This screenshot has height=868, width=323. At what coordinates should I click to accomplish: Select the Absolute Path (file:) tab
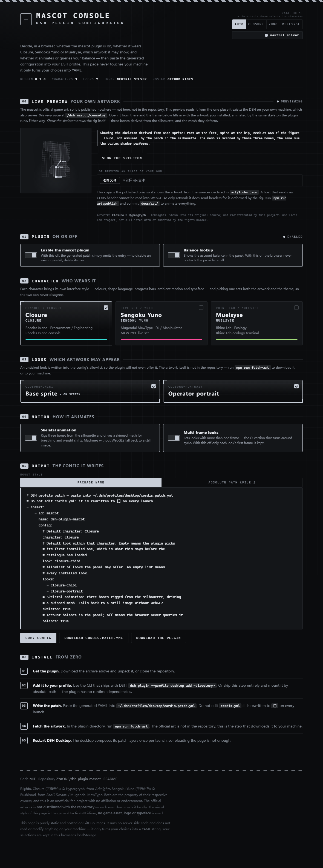point(232,483)
